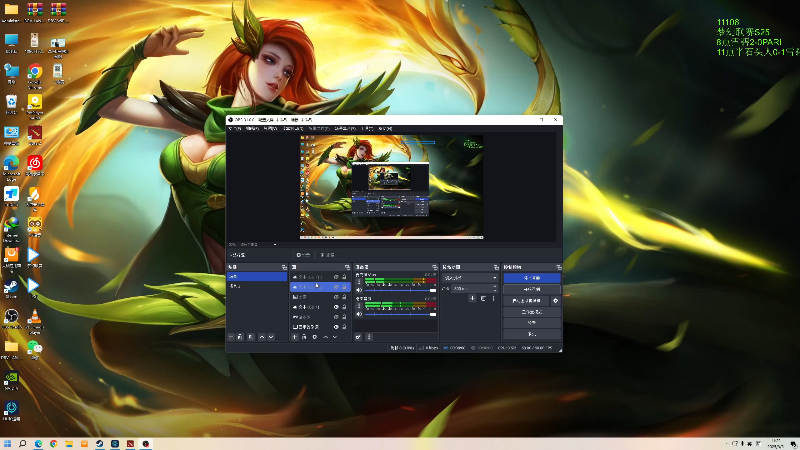Toggle visibility eye of fifth source row
Image resolution: width=800 pixels, height=450 pixels.
(x=336, y=317)
